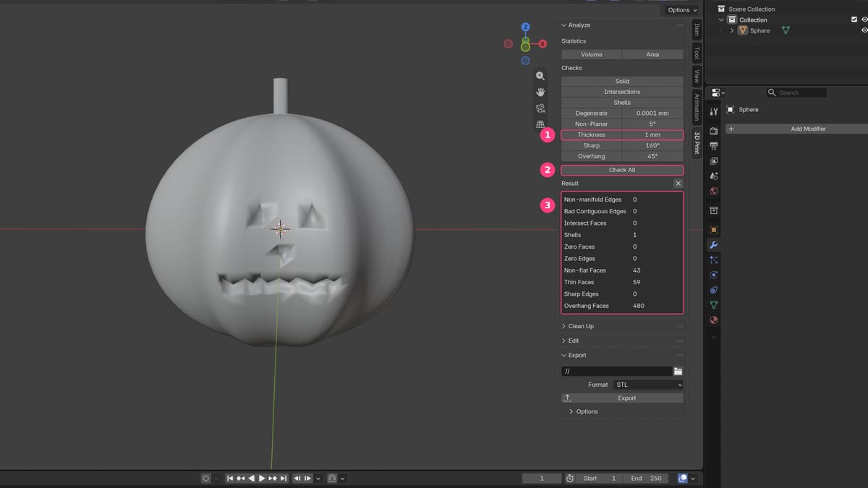Click the pan view hand icon
Viewport: 868px width, 488px height.
click(x=540, y=92)
